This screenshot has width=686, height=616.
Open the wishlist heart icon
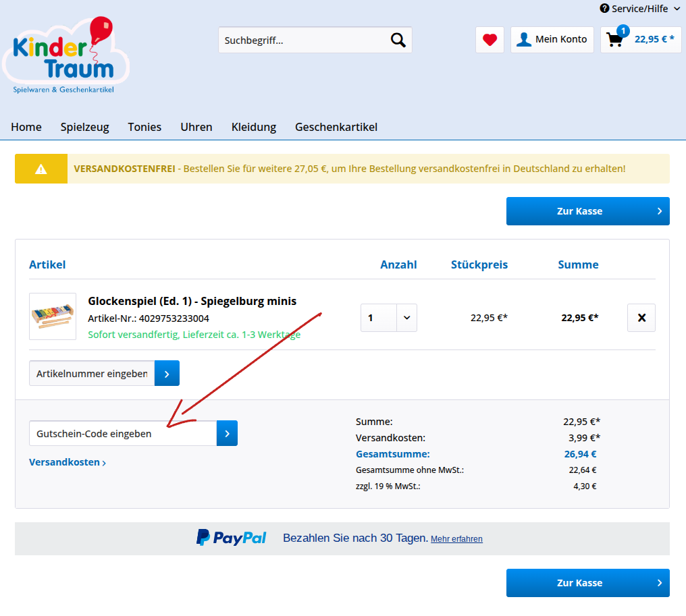pyautogui.click(x=490, y=40)
